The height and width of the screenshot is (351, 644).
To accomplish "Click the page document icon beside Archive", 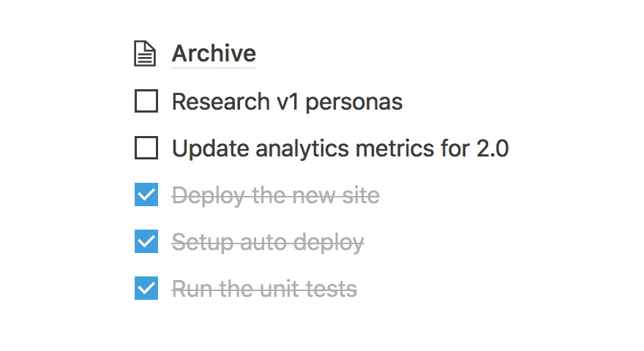I will point(146,53).
